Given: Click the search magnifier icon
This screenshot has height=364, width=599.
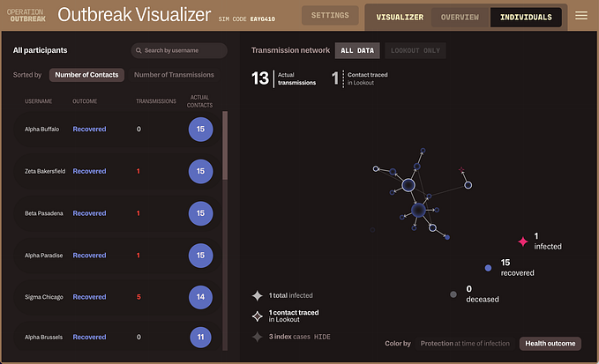Looking at the screenshot, I should 139,50.
